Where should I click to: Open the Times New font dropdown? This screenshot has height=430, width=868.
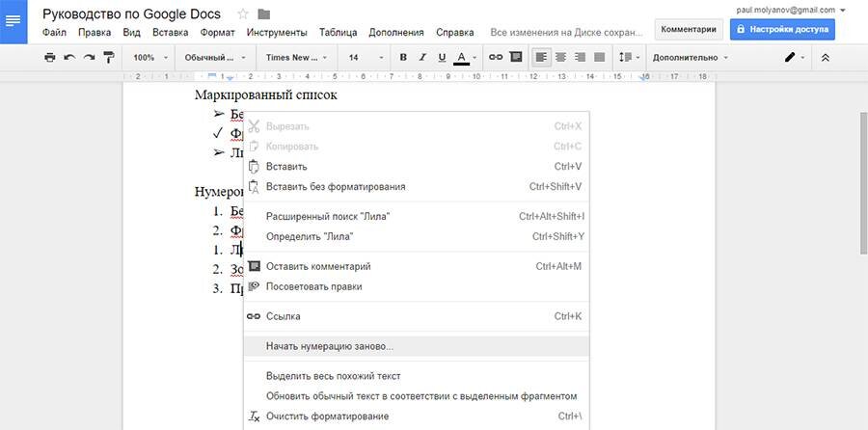(x=297, y=58)
